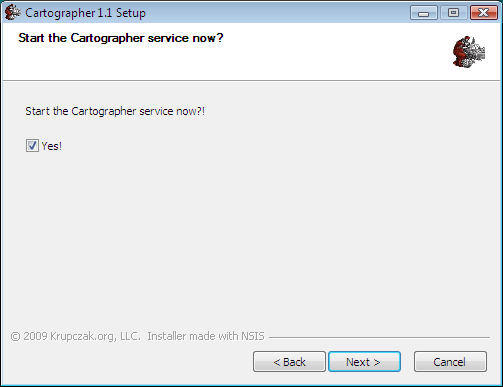The image size is (503, 387).
Task: Go back with the < Back button
Action: pos(289,362)
